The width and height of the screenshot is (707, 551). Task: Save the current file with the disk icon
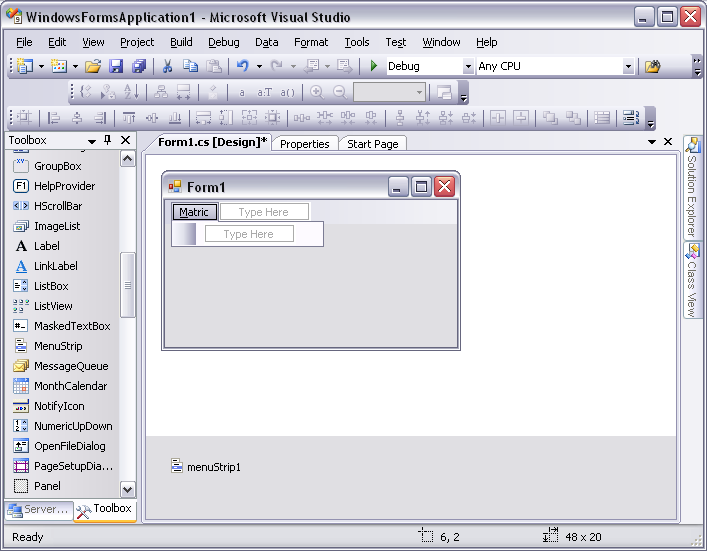[x=116, y=66]
